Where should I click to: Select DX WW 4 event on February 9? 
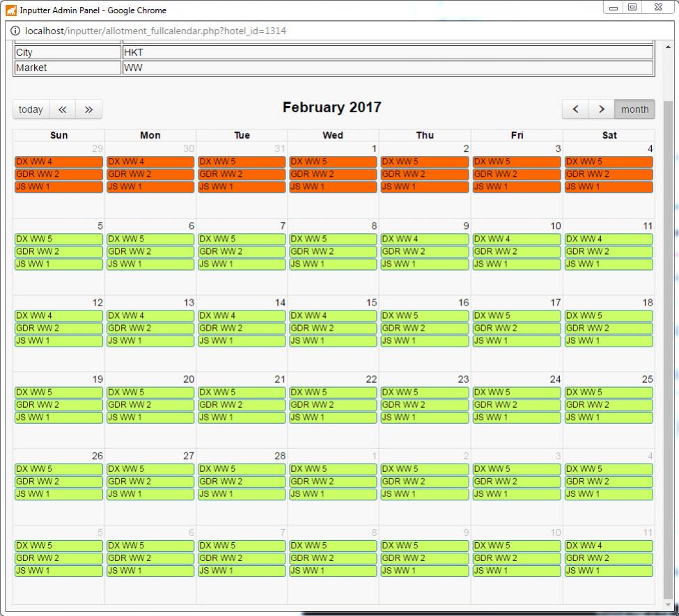tap(425, 239)
